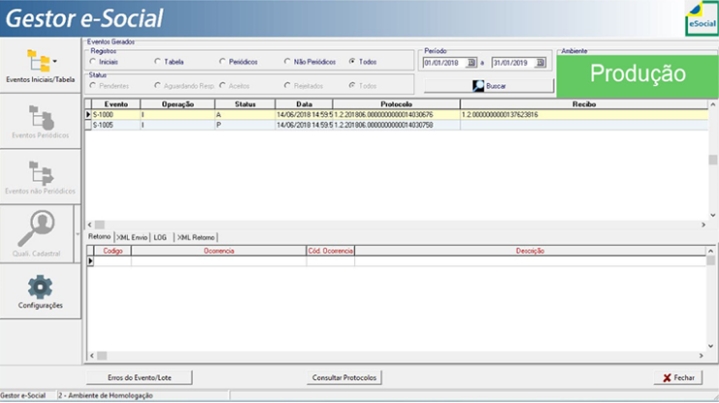Select the Iniciais radio button
This screenshot has width=719, height=403.
(93, 61)
